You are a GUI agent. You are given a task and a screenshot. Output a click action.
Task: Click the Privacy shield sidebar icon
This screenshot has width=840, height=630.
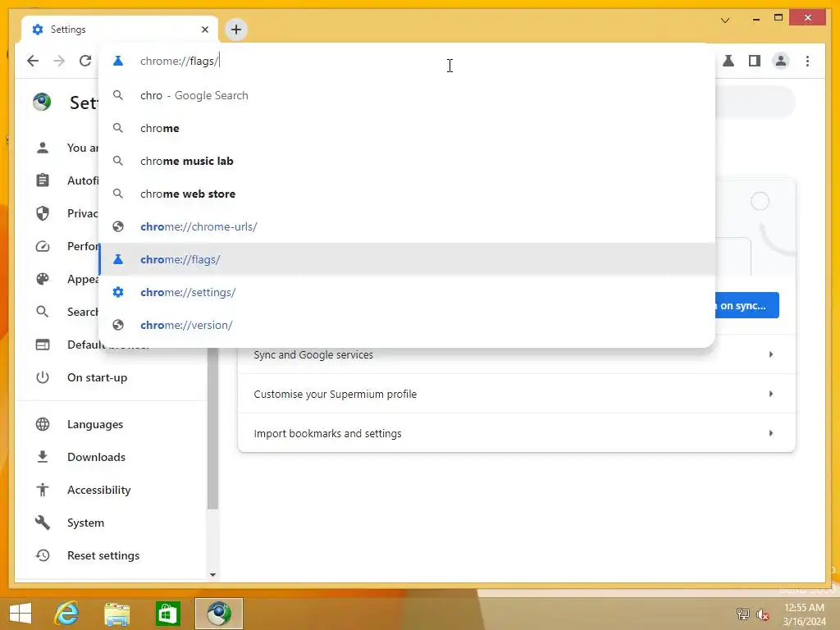tap(43, 213)
